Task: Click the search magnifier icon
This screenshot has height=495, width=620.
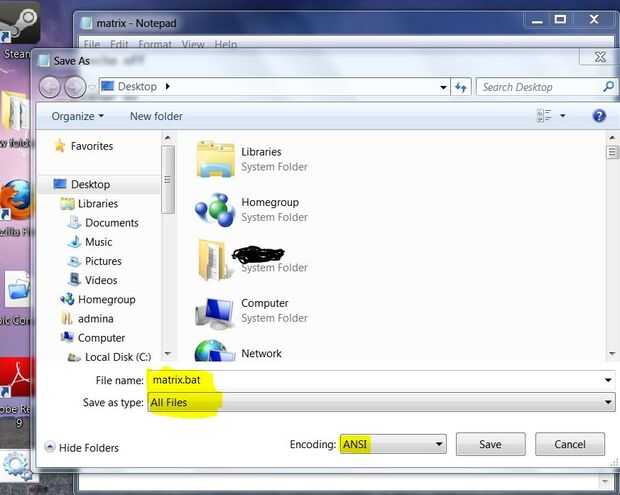Action: tap(608, 87)
